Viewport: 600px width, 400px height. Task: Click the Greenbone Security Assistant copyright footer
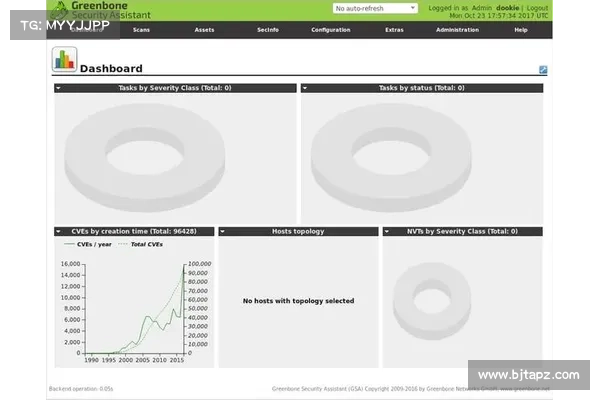point(410,389)
